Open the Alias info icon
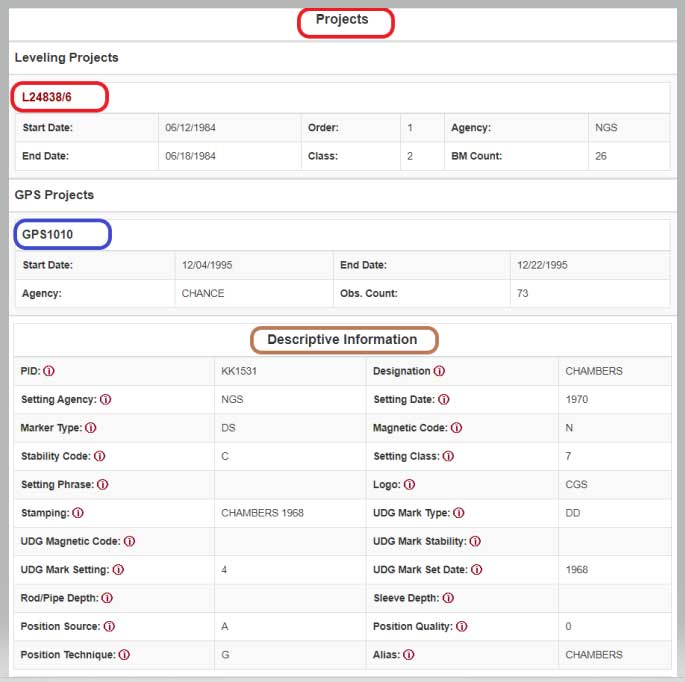Image resolution: width=685 pixels, height=682 pixels. (408, 655)
